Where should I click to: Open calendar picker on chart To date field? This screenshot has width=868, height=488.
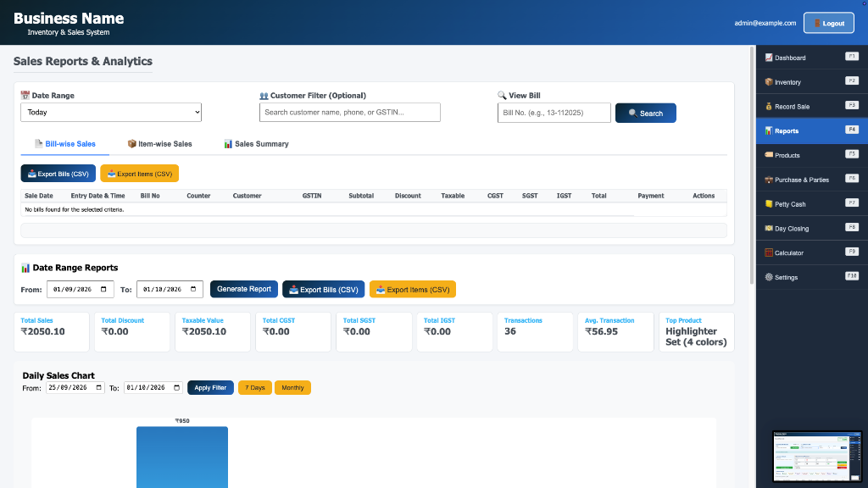click(177, 387)
